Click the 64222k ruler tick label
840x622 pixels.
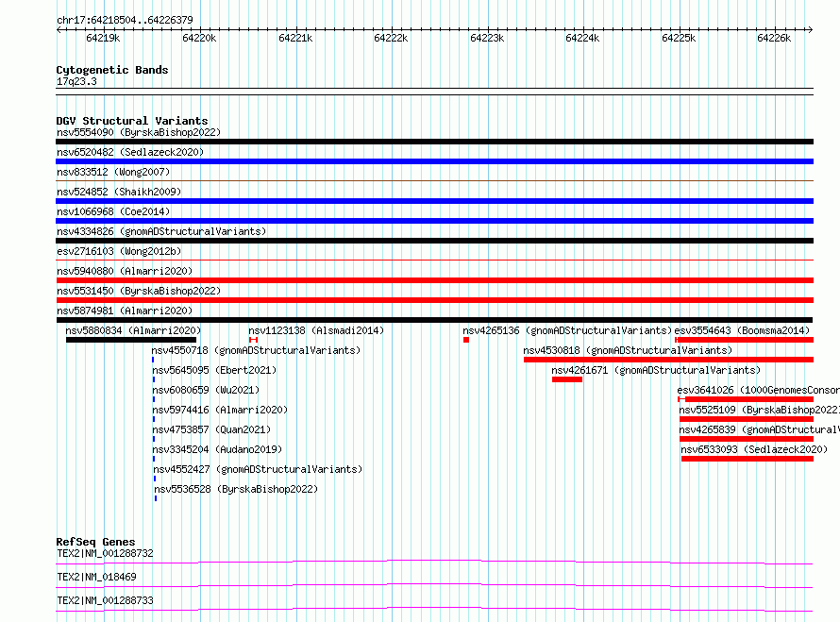click(x=391, y=38)
